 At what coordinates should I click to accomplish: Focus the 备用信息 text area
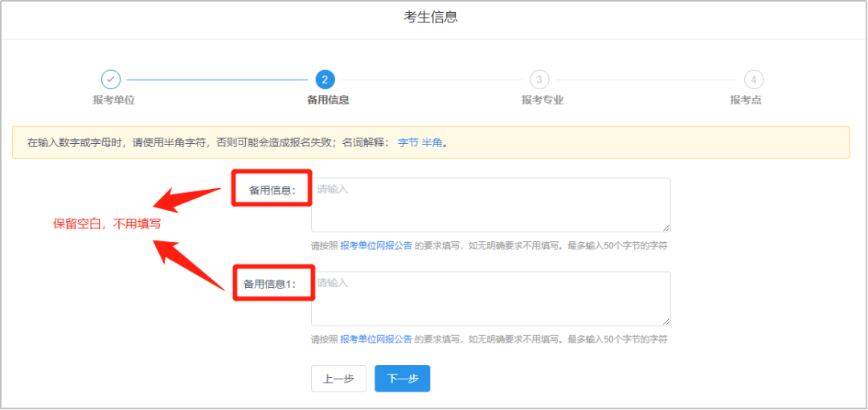[x=490, y=205]
